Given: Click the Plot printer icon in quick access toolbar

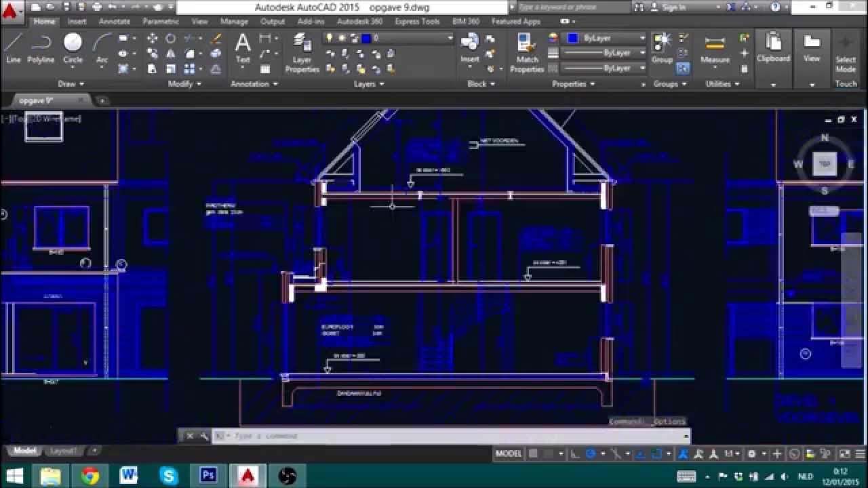Looking at the screenshot, I should (x=97, y=7).
